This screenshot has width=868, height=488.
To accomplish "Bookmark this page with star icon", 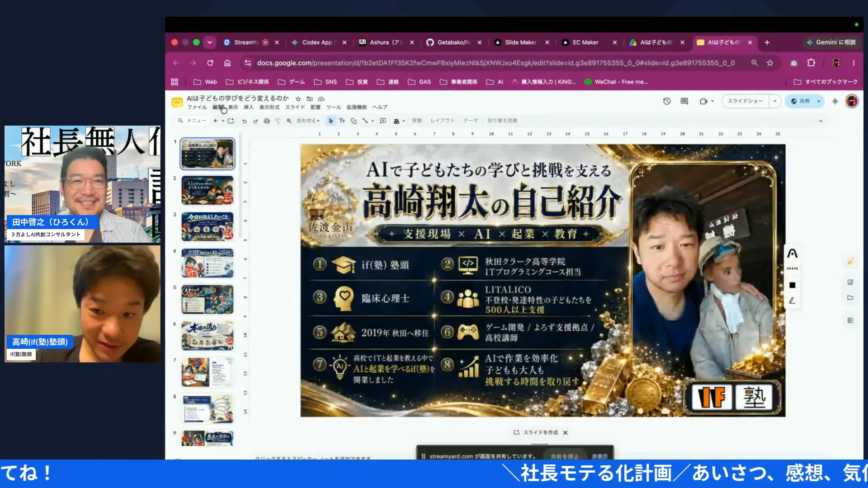I will coord(770,63).
